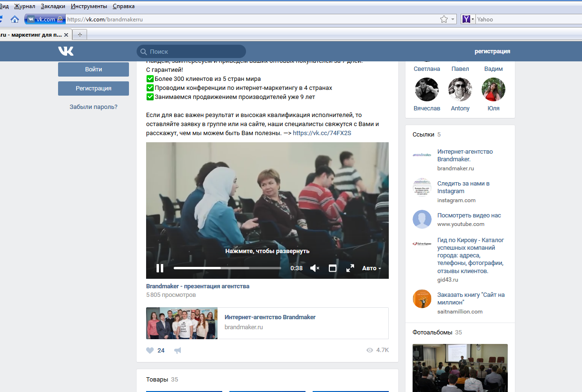Open Brandmaker - презентация агентства video title
The width and height of the screenshot is (582, 392).
coord(197,286)
